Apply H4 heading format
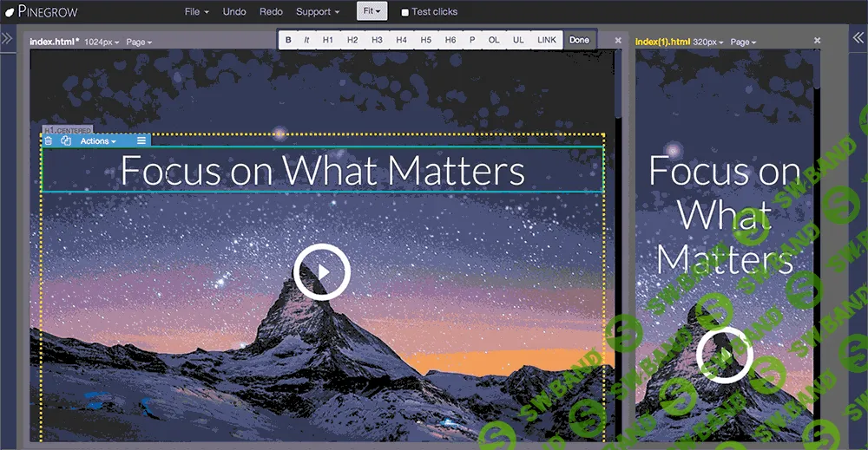 tap(401, 40)
